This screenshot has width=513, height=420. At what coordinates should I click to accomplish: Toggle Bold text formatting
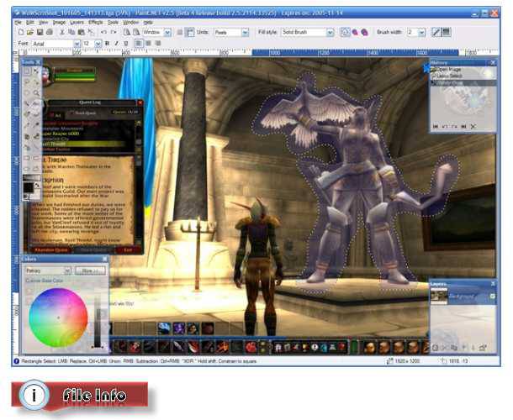pyautogui.click(x=107, y=43)
